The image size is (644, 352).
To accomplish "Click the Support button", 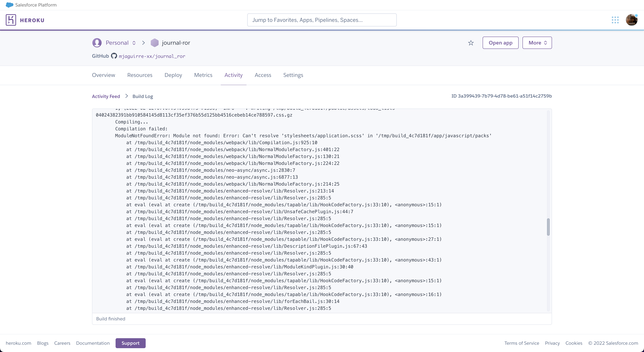I will tap(131, 343).
